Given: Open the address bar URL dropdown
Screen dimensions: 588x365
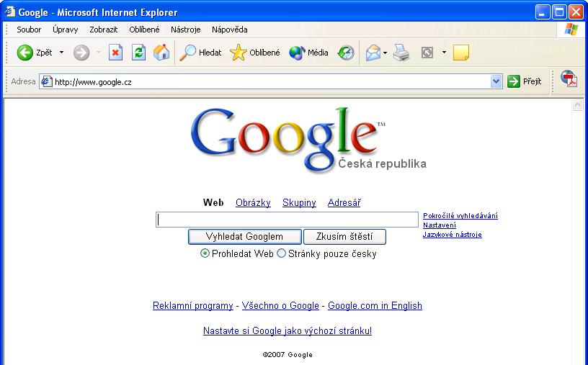Looking at the screenshot, I should coord(496,81).
